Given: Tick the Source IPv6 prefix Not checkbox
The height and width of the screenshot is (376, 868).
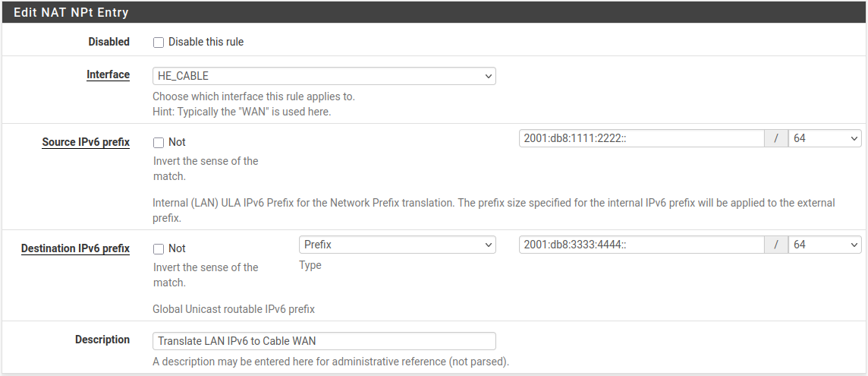Looking at the screenshot, I should click(159, 143).
